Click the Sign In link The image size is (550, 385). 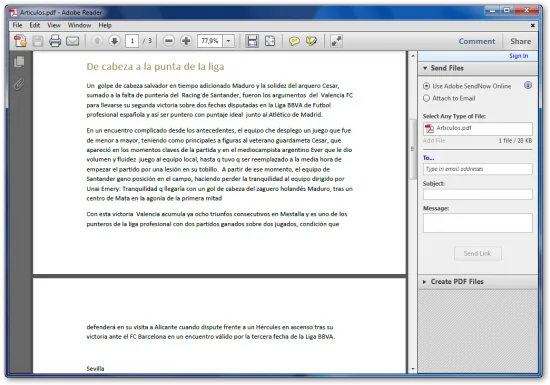518,56
